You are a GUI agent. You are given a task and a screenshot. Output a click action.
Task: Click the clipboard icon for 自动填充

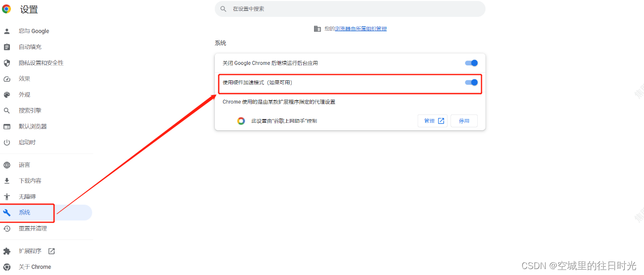(7, 47)
